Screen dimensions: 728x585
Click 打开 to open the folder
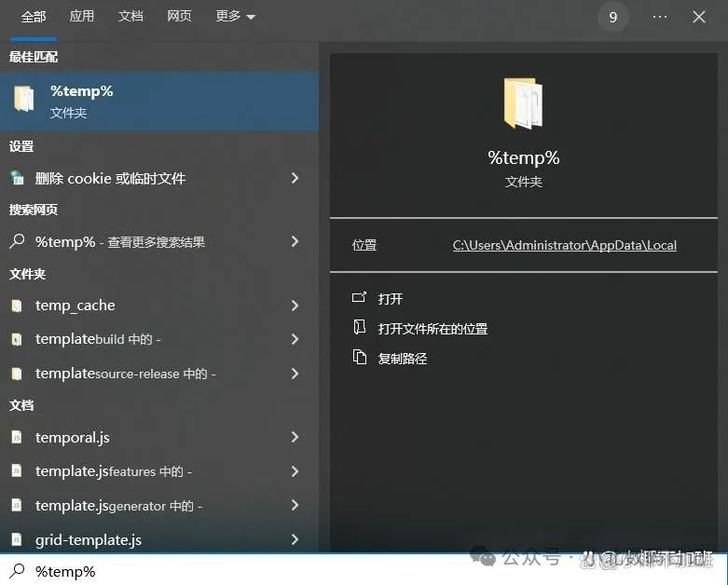(391, 299)
